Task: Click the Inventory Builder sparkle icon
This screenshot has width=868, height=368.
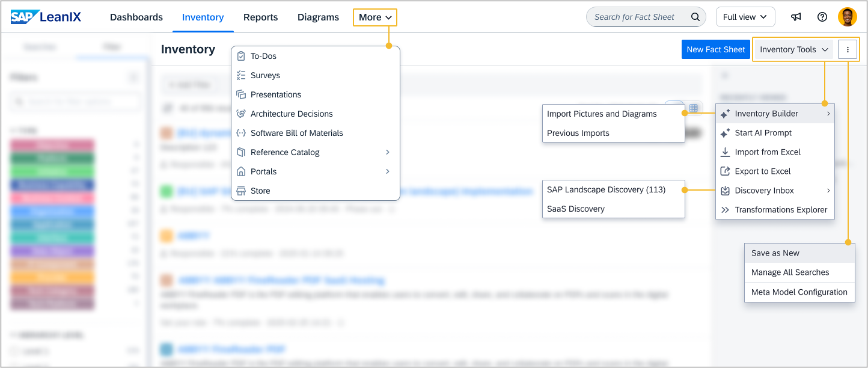Action: [x=725, y=114]
